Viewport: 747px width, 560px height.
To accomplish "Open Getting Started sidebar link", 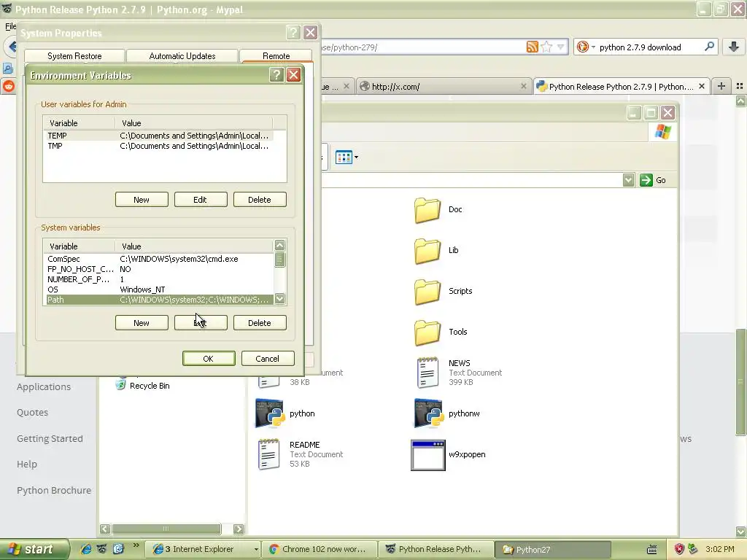I will point(50,438).
